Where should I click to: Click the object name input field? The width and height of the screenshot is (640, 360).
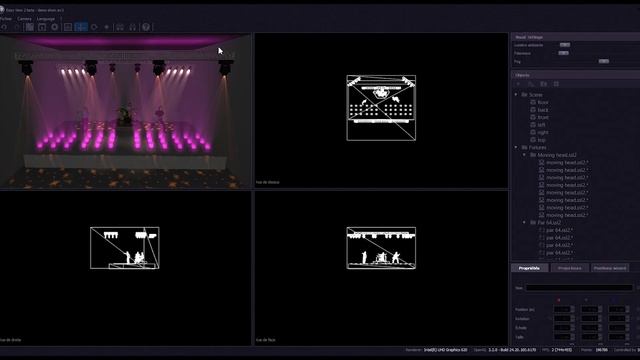(x=579, y=288)
